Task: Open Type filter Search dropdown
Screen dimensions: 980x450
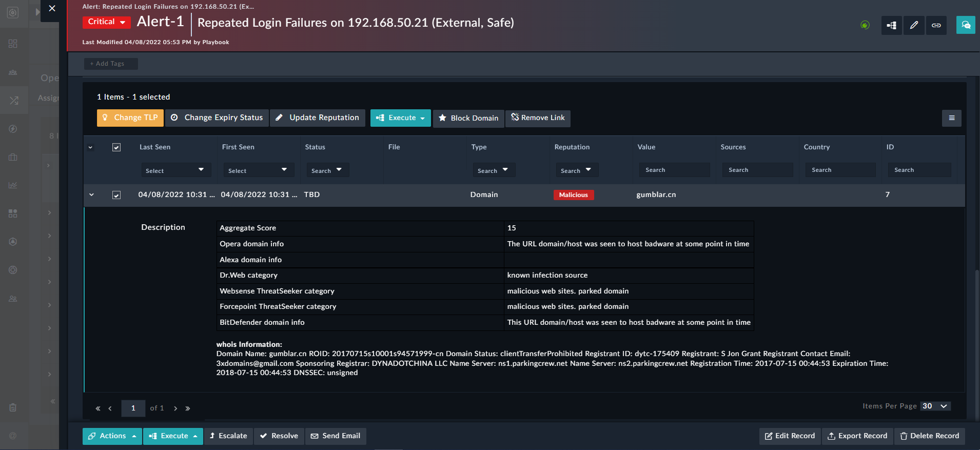Action: click(x=494, y=170)
